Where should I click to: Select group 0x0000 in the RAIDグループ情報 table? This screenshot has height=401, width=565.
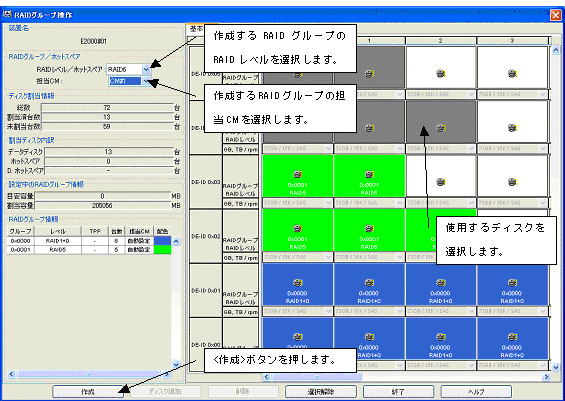tap(89, 241)
